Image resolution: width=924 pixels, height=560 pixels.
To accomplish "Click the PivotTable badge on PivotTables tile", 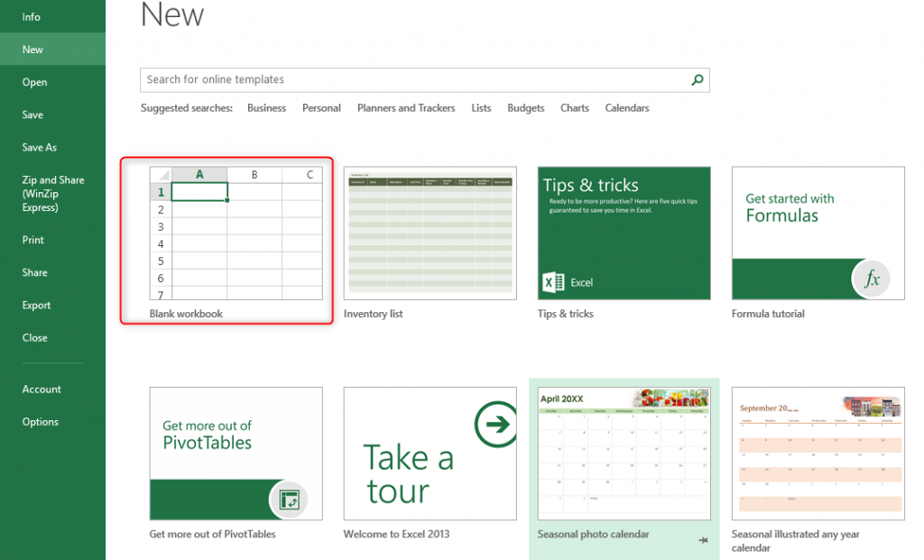I will click(x=290, y=500).
